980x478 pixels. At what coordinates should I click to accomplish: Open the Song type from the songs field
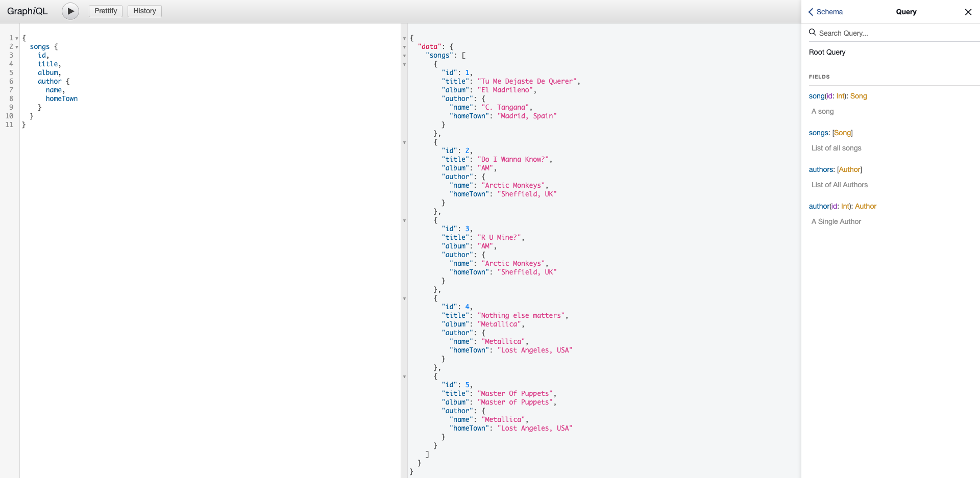(x=842, y=133)
